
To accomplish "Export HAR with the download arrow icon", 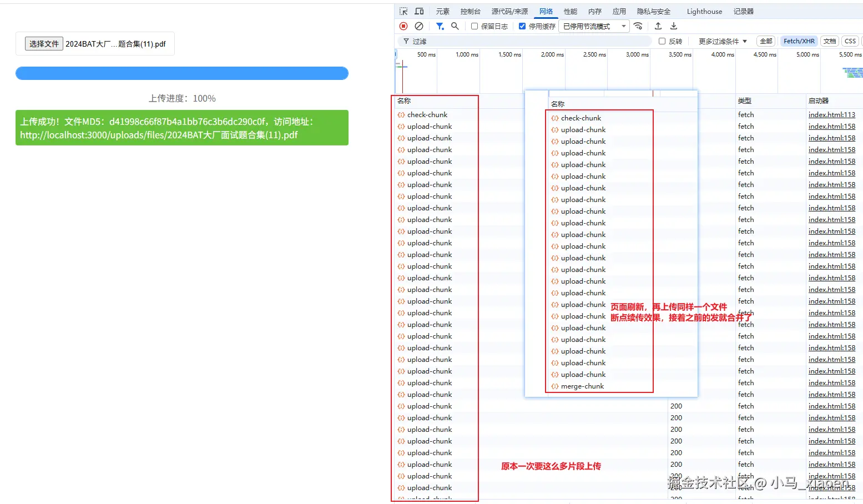I will point(674,26).
